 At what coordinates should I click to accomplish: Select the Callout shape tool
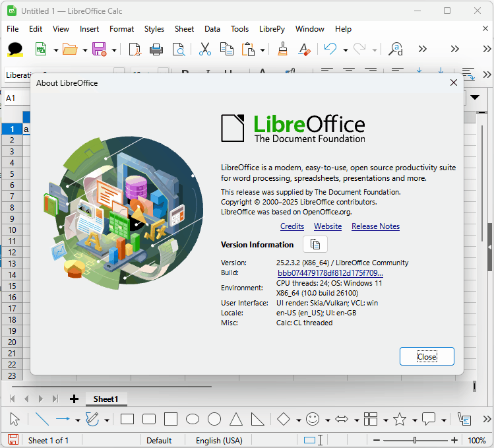pos(429,420)
